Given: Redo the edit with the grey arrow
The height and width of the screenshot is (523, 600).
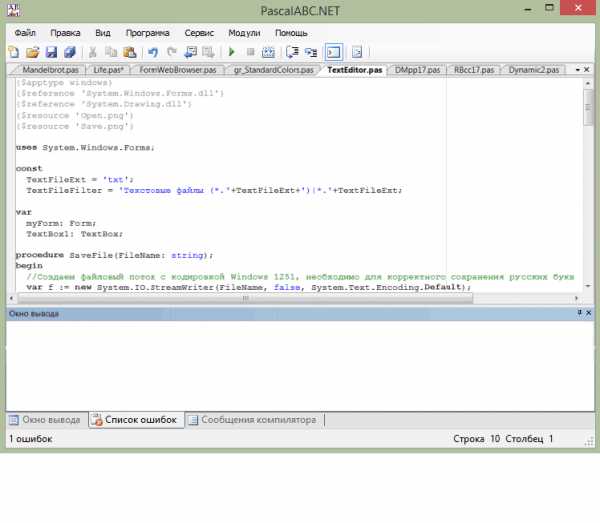Looking at the screenshot, I should coord(172,52).
